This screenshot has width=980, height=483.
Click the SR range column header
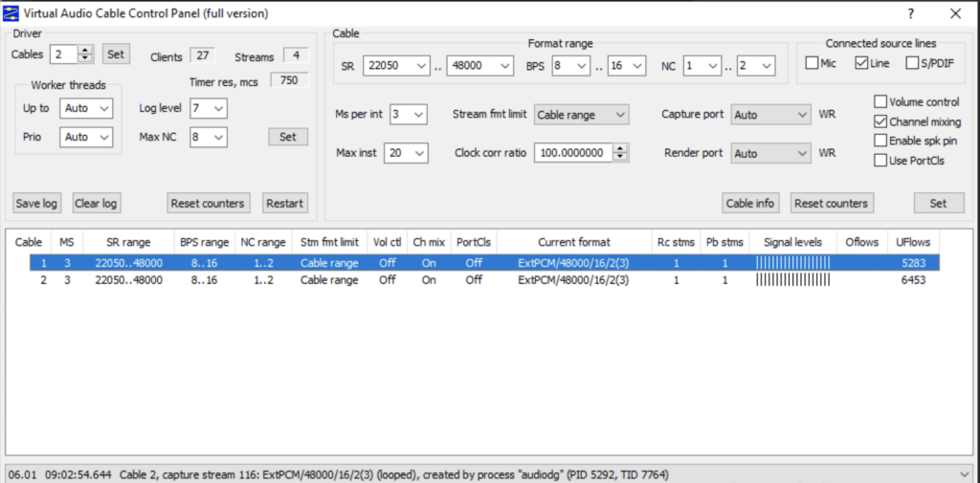[129, 242]
